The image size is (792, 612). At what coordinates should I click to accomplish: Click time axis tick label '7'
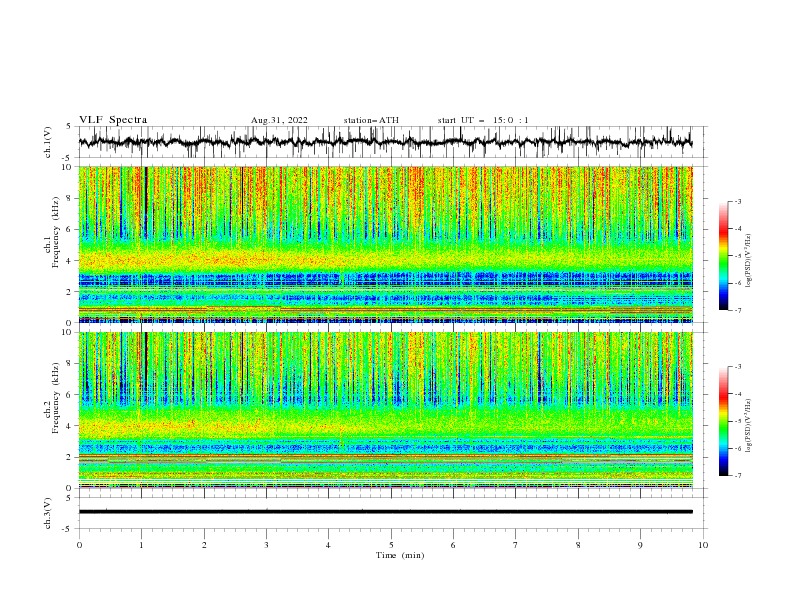[516, 545]
